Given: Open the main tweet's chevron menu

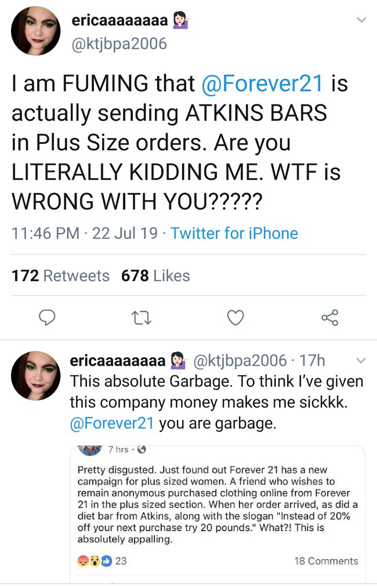Looking at the screenshot, I should [x=361, y=21].
